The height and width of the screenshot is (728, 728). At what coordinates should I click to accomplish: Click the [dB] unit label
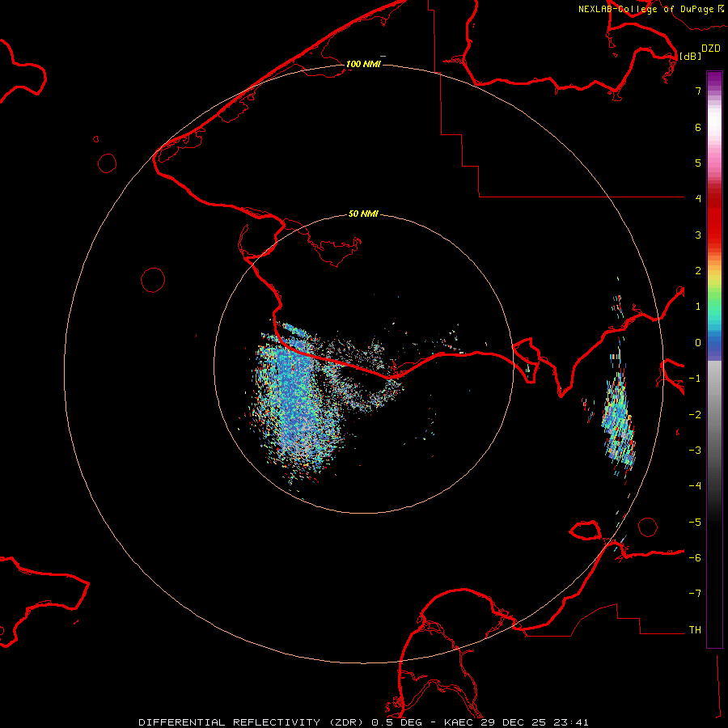[690, 56]
